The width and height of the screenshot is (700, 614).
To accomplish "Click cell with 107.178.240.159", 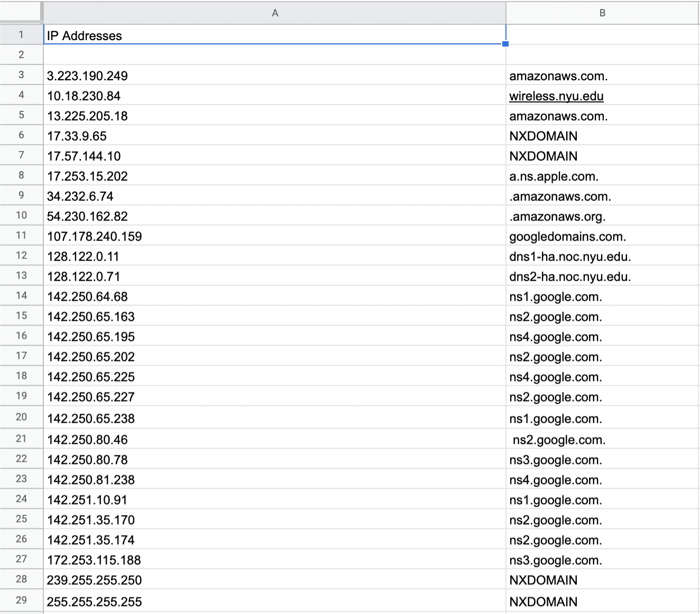I will point(274,236).
